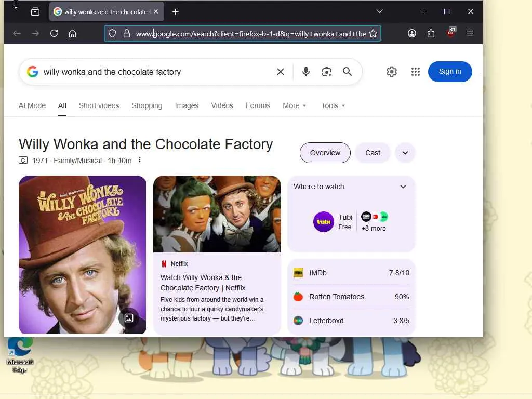Viewport: 532px width, 399px height.
Task: Open Microsoft Edge desktop shortcut
Action: coord(20,355)
